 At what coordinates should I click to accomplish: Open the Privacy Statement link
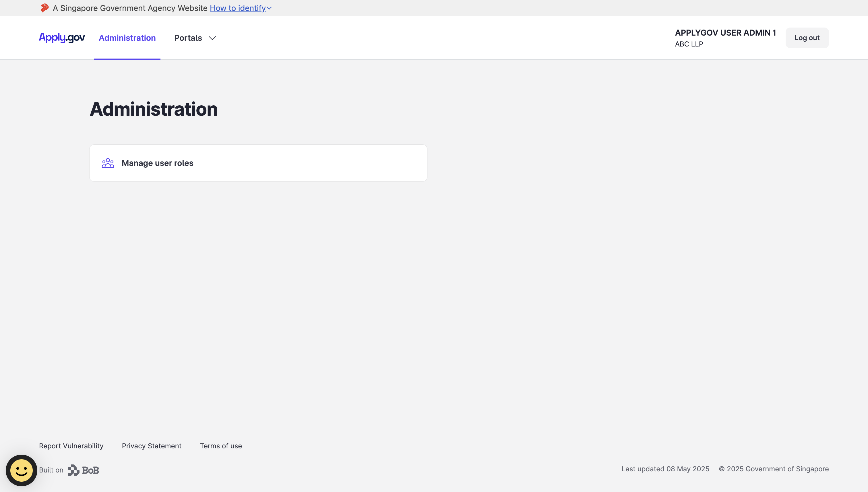(x=151, y=446)
